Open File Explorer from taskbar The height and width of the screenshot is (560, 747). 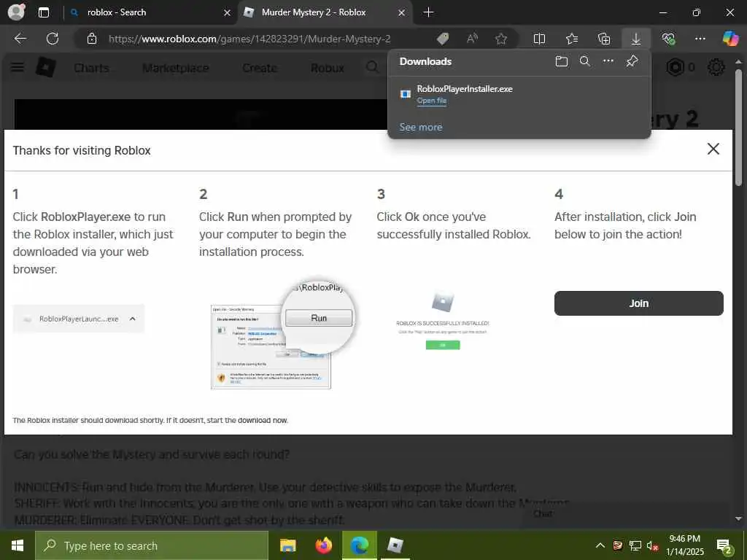(x=287, y=545)
